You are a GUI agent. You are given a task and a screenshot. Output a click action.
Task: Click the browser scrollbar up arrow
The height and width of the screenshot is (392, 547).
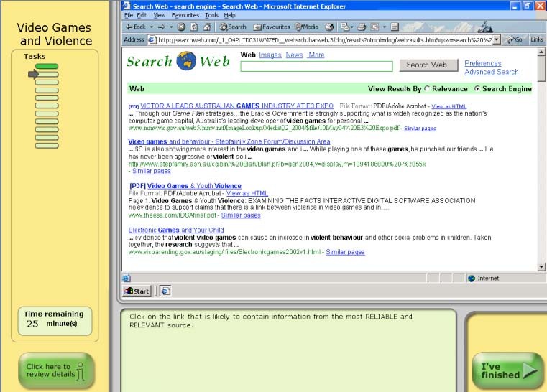[541, 52]
